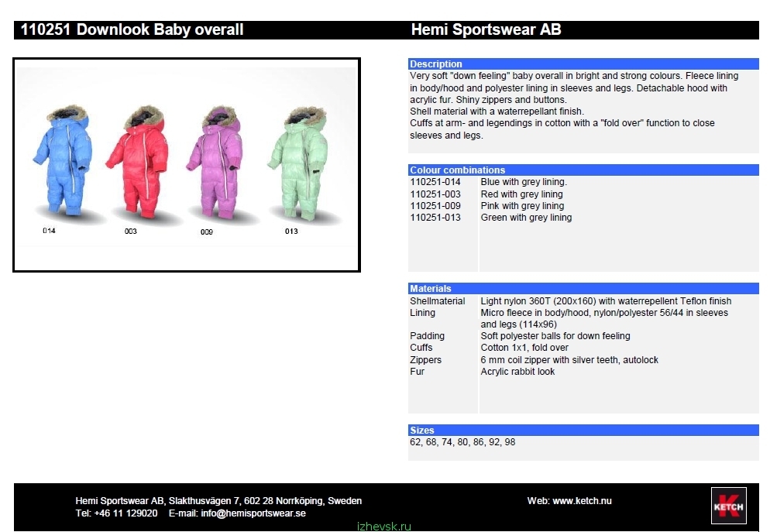Click 'Red with grey lining' text

pos(521,194)
